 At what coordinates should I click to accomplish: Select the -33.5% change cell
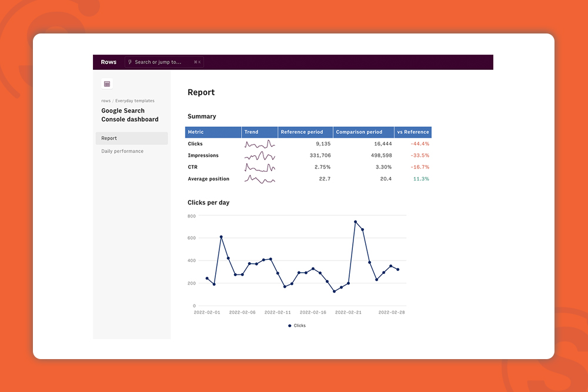tap(420, 156)
